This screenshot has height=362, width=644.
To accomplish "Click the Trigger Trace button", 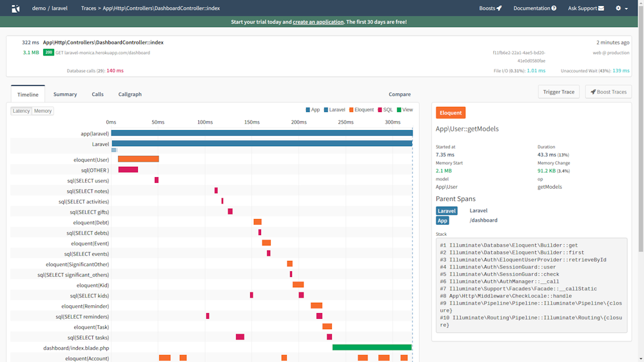I will tap(558, 92).
